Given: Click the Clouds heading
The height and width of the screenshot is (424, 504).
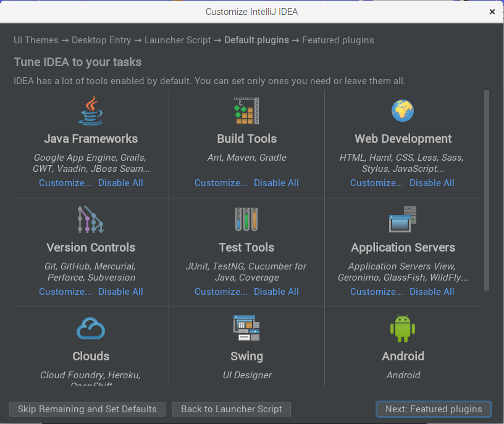Looking at the screenshot, I should [91, 356].
